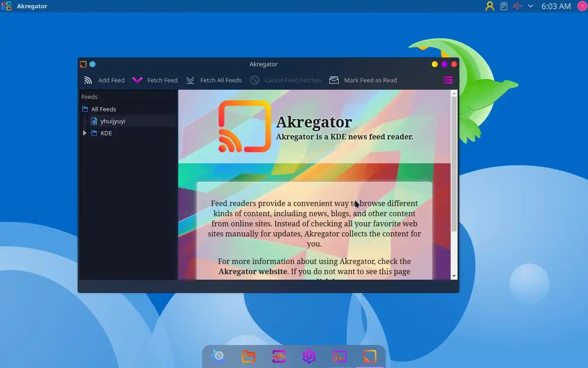The height and width of the screenshot is (368, 588).
Task: Click the user icon in system tray
Action: click(x=490, y=6)
